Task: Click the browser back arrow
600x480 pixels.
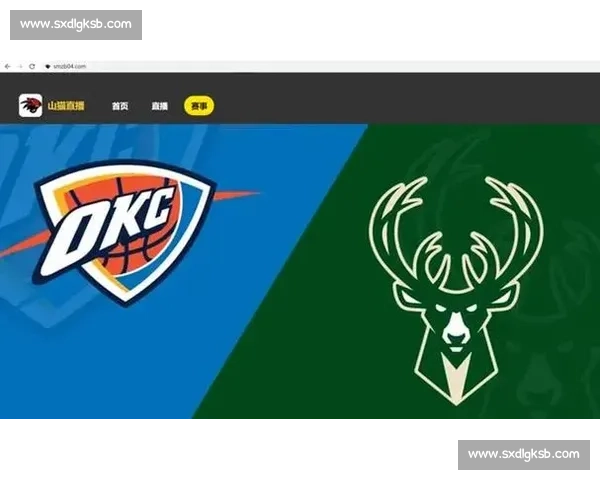Action: coord(8,66)
